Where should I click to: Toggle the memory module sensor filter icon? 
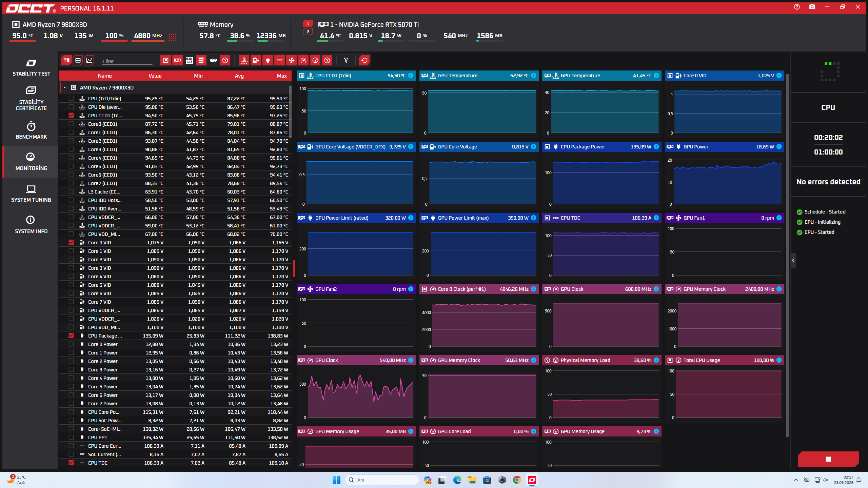(x=213, y=60)
